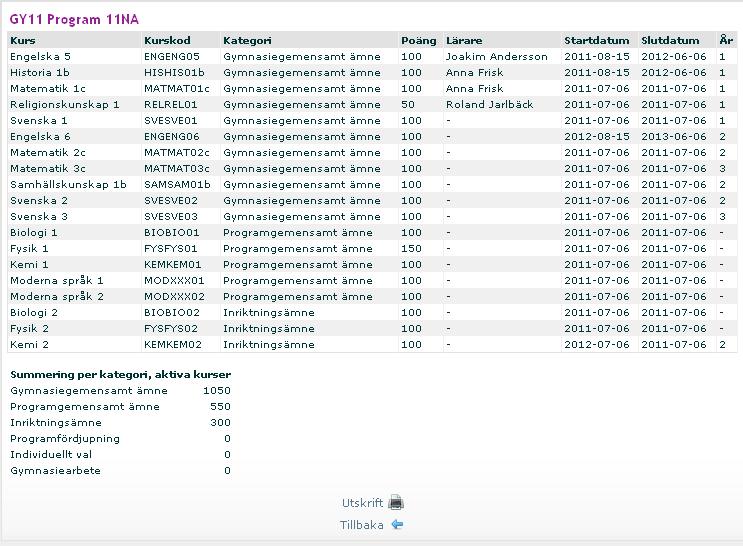743x546 pixels.
Task: Click the Individuellt val summary label
Action: (51, 455)
